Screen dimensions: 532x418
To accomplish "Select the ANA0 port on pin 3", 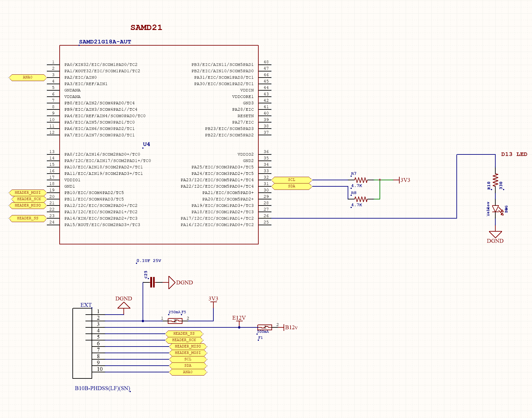I will (28, 78).
